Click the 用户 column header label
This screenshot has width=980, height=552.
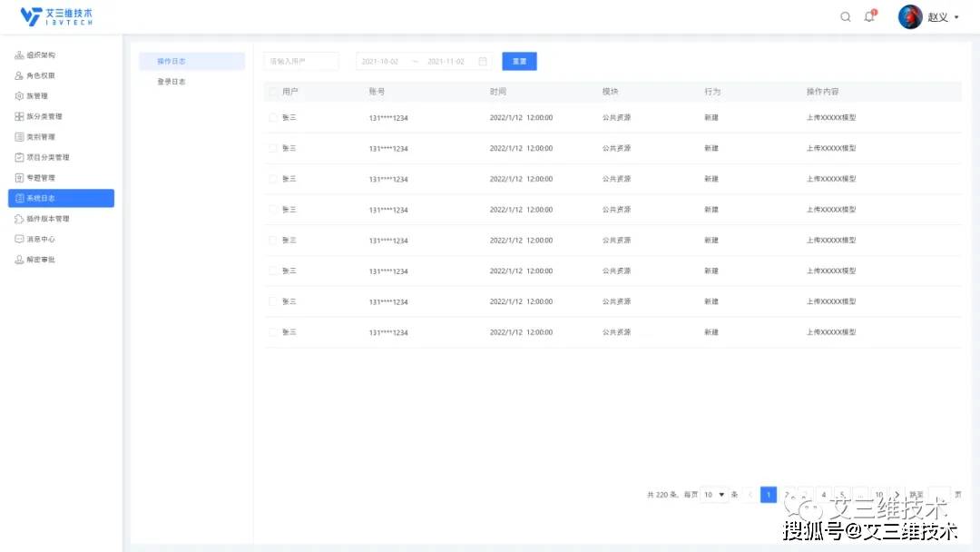coord(290,92)
